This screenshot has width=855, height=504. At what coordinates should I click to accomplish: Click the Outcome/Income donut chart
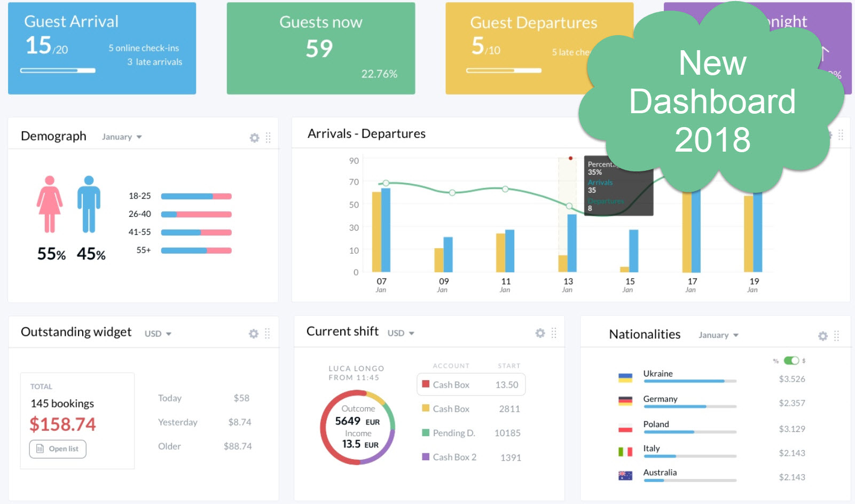click(x=358, y=427)
